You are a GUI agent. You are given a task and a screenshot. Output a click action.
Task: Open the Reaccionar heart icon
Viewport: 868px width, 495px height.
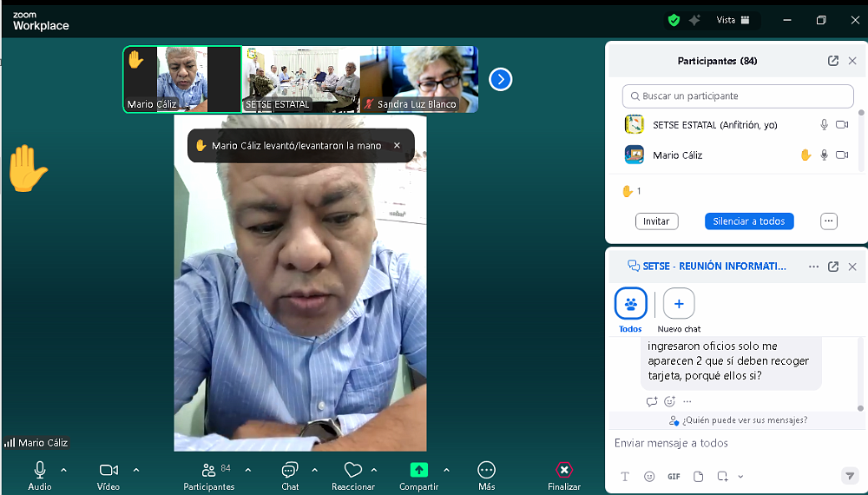(x=352, y=470)
